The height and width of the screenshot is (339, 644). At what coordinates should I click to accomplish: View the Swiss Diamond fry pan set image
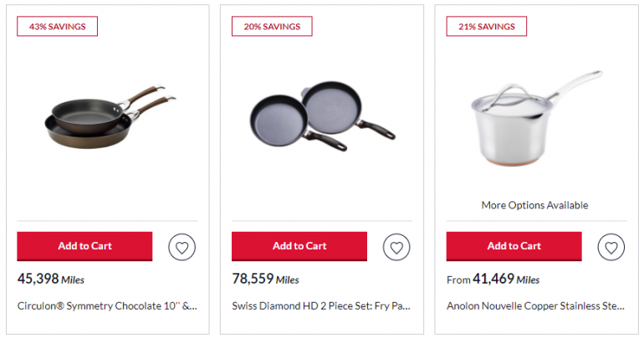(x=322, y=117)
